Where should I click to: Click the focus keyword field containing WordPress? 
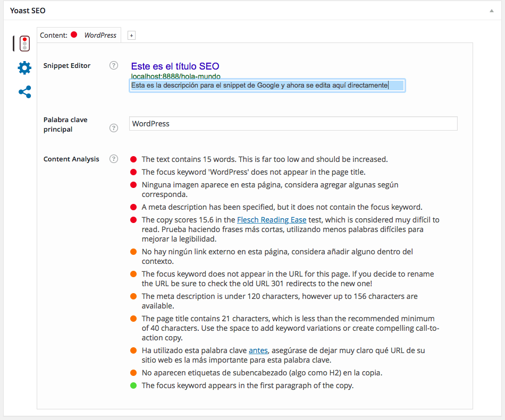(293, 124)
